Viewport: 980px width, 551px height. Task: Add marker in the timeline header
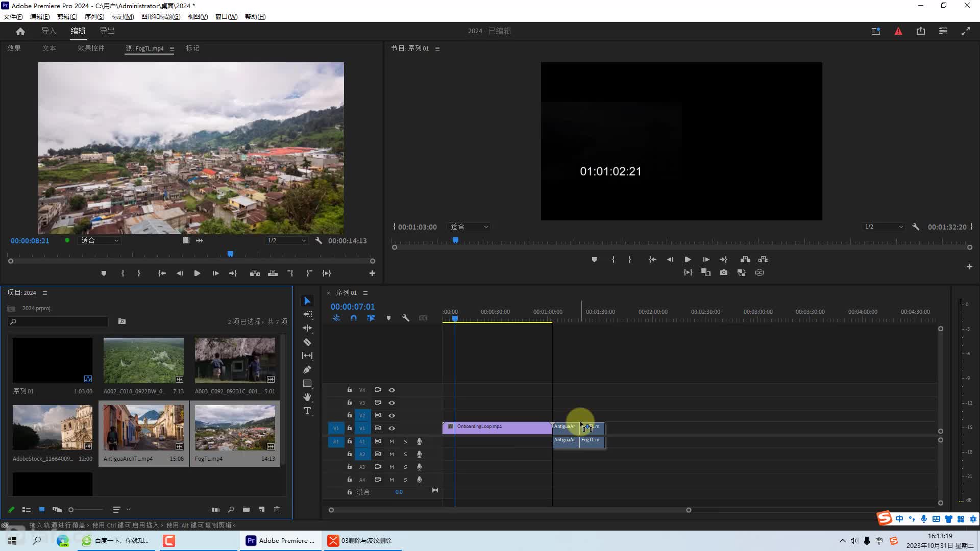pos(388,318)
